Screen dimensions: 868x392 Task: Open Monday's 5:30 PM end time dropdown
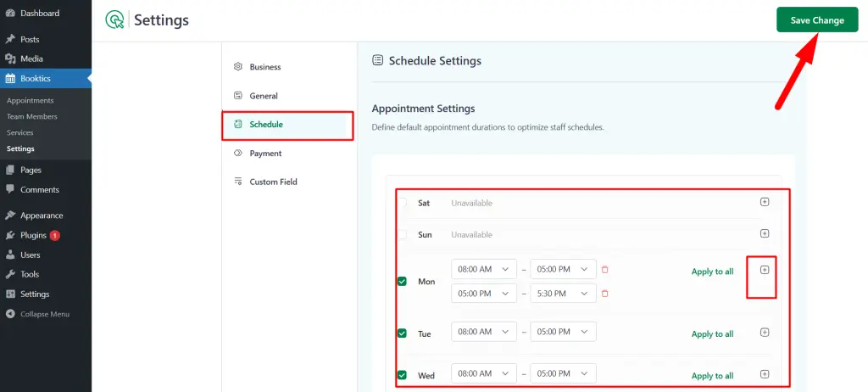[x=563, y=294]
